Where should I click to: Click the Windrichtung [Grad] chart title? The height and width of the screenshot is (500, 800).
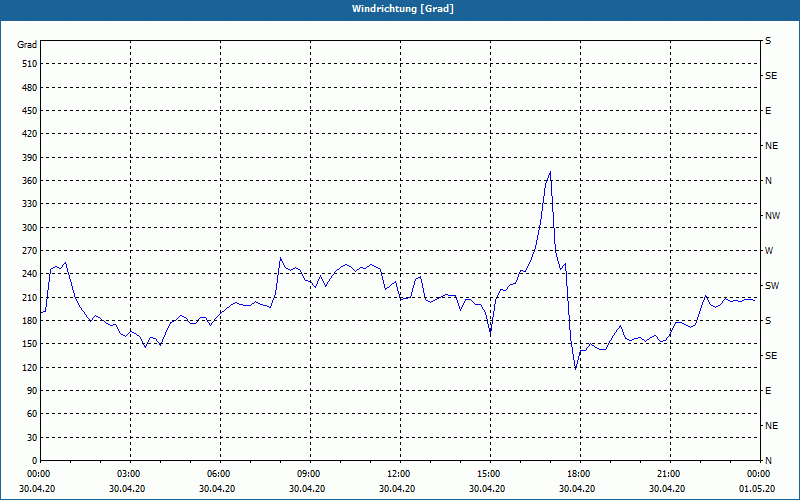coord(403,9)
